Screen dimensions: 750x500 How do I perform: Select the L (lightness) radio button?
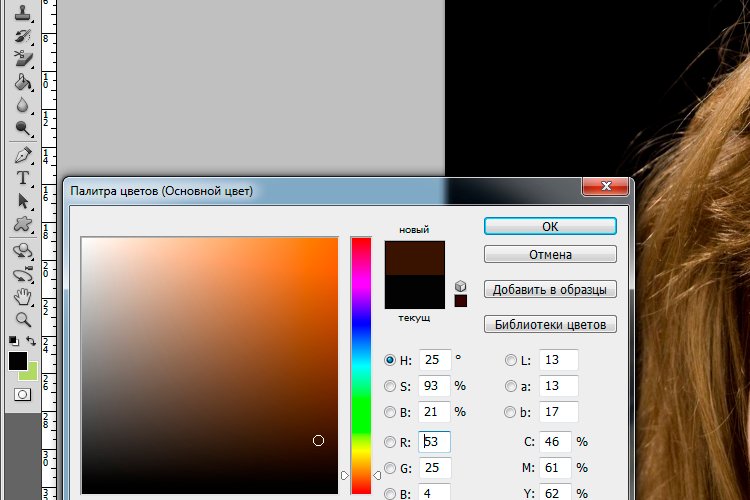pos(511,360)
